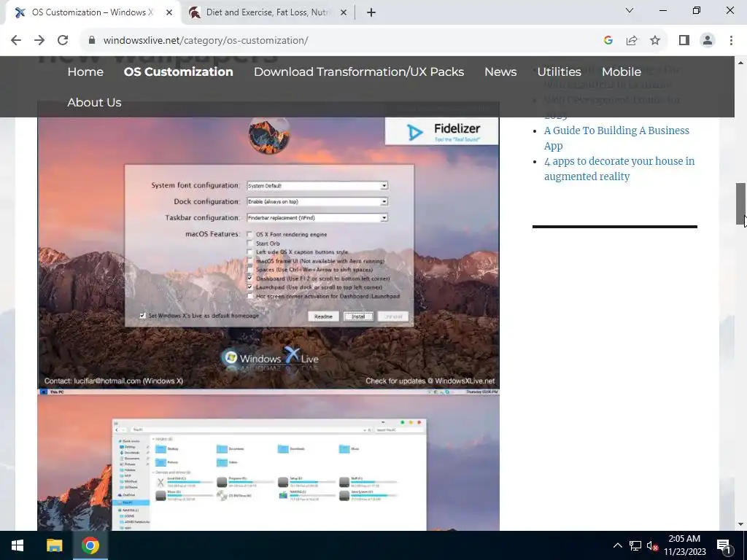This screenshot has width=747, height=560.
Task: Open the About Us page
Action: click(x=94, y=102)
